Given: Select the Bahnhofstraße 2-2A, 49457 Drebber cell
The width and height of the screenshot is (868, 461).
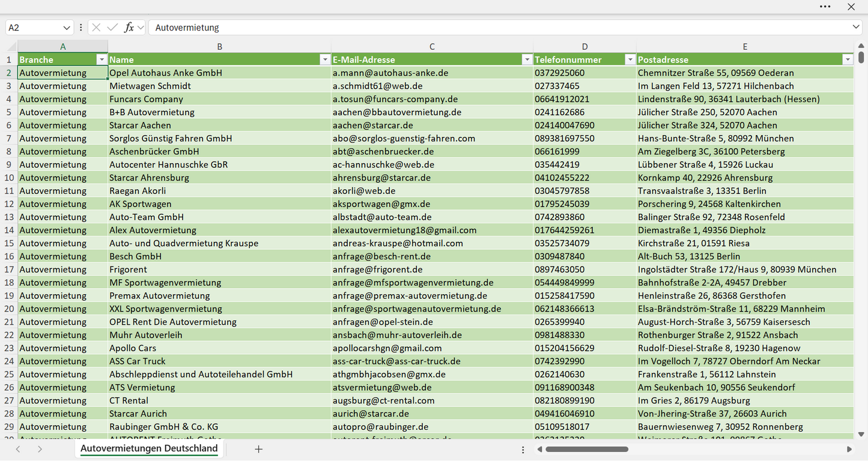Looking at the screenshot, I should pos(745,283).
